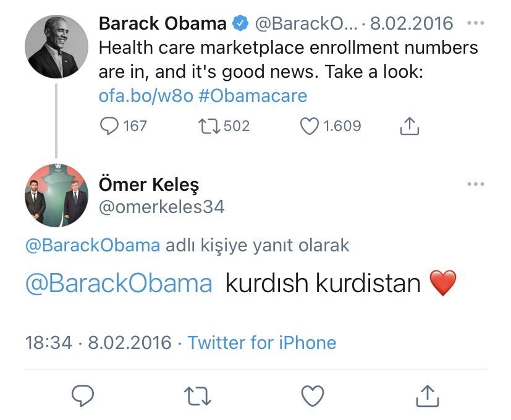Share Obama's tweet via share icon
511x420 pixels.
pyautogui.click(x=410, y=126)
